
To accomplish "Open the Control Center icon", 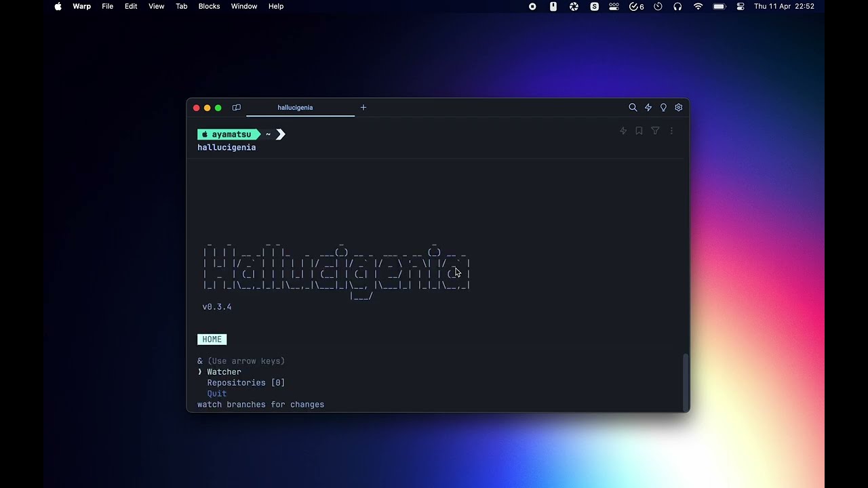I will tap(741, 6).
